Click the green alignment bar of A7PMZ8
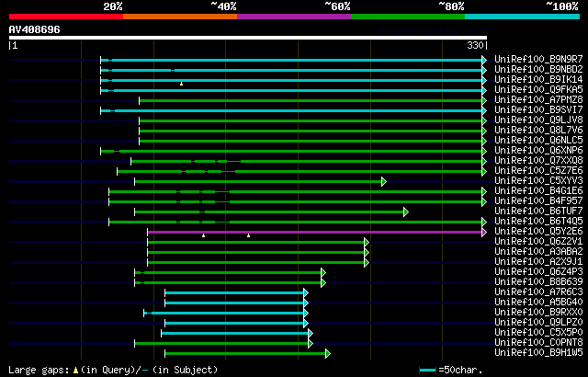The image size is (588, 377). tap(311, 100)
